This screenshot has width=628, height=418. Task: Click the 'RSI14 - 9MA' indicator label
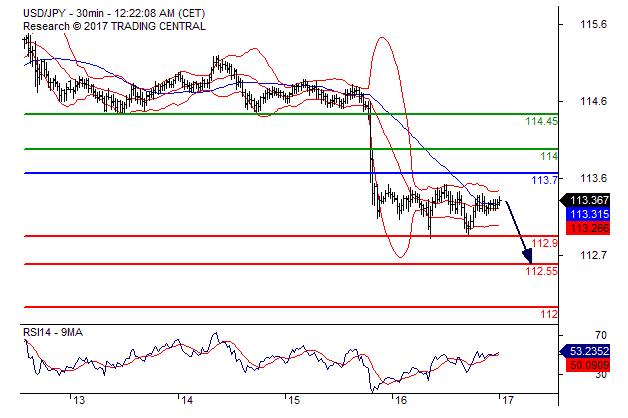(x=53, y=332)
